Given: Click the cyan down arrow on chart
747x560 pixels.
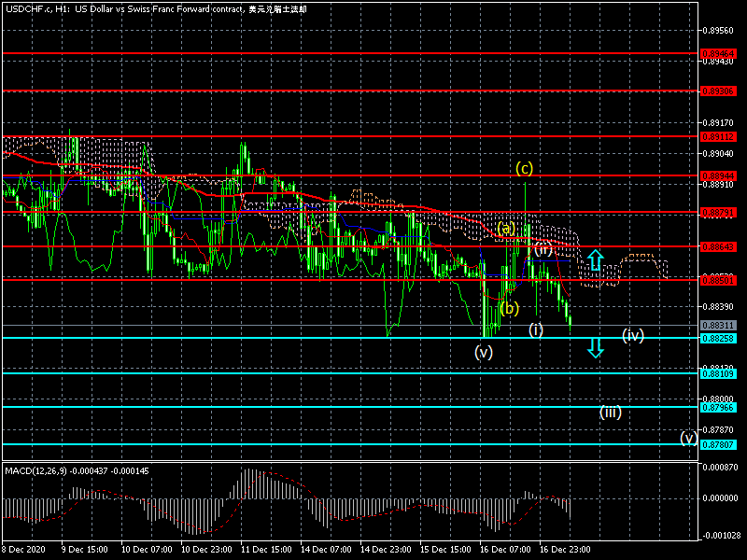Looking at the screenshot, I should tap(596, 348).
